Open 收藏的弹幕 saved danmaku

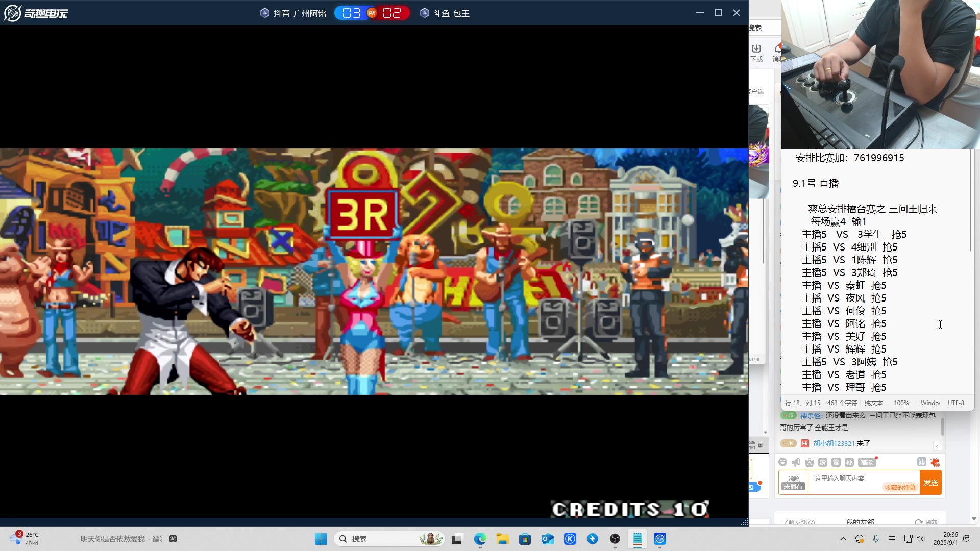point(900,487)
